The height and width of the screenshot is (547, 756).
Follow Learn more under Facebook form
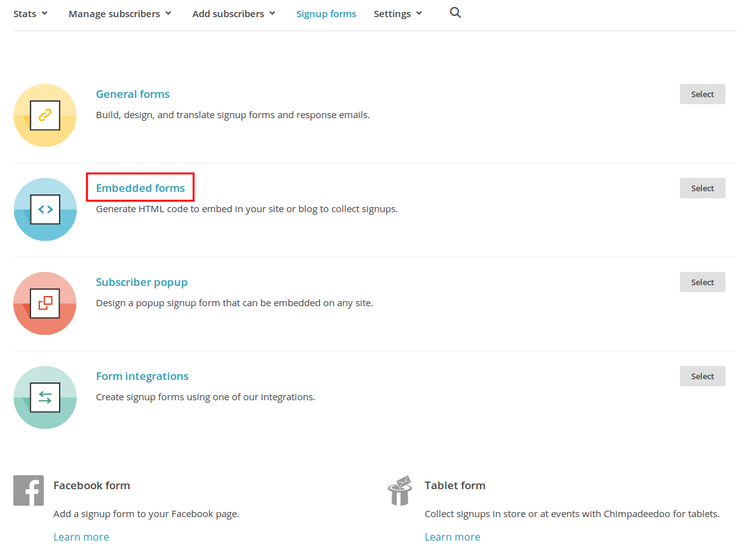click(x=81, y=537)
